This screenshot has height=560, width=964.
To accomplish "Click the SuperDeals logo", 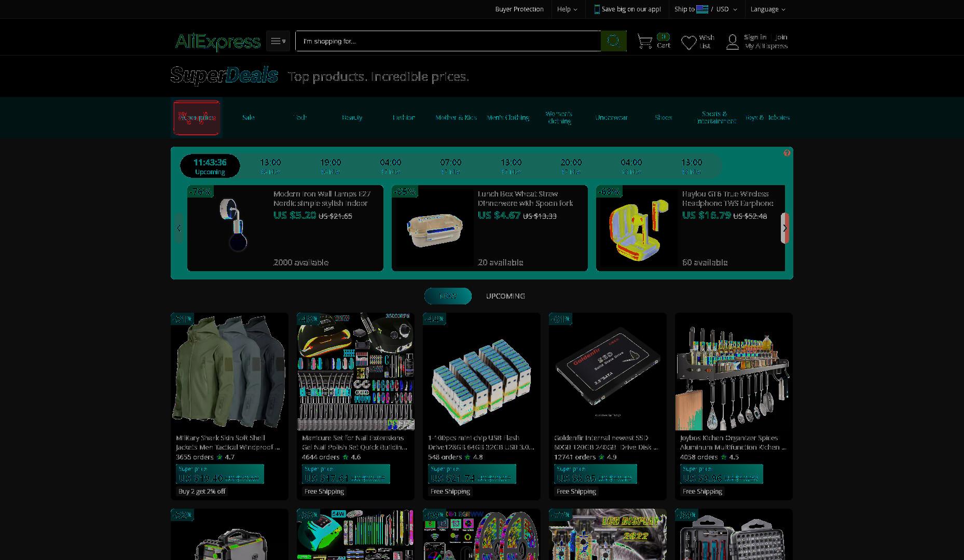I will click(224, 76).
